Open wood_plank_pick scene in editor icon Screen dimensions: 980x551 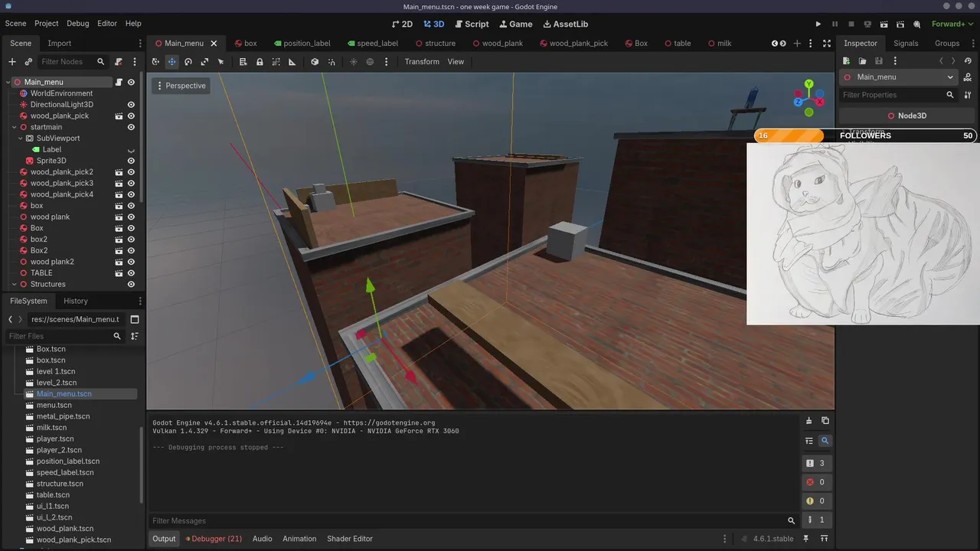(x=119, y=116)
